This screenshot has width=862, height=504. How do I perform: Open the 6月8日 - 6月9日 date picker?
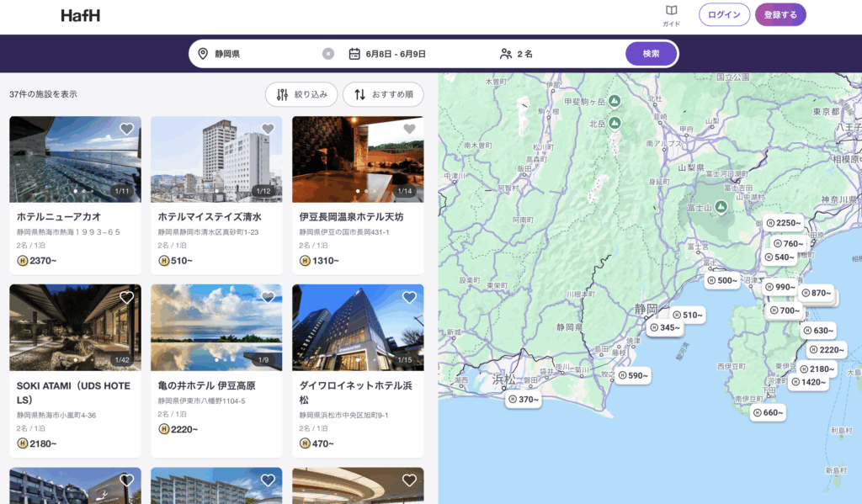(x=396, y=54)
